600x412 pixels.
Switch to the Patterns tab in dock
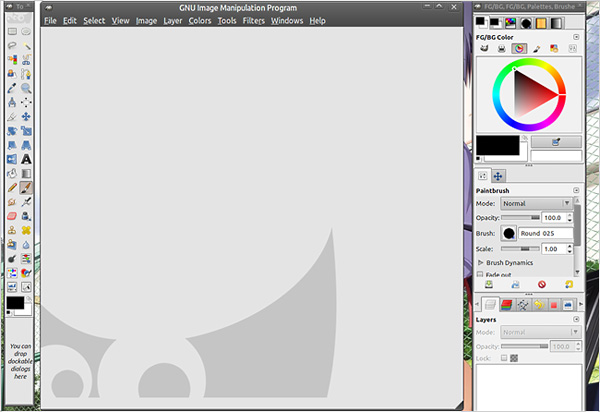[541, 23]
